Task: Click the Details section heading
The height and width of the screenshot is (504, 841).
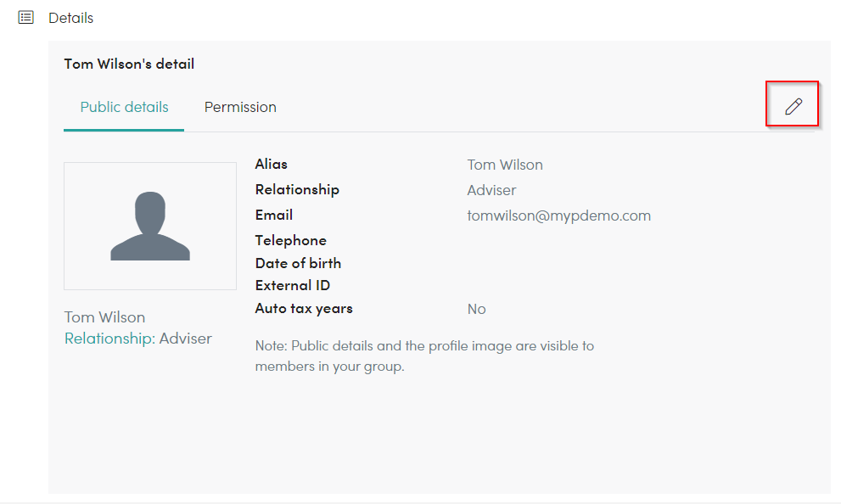Action: (x=70, y=18)
